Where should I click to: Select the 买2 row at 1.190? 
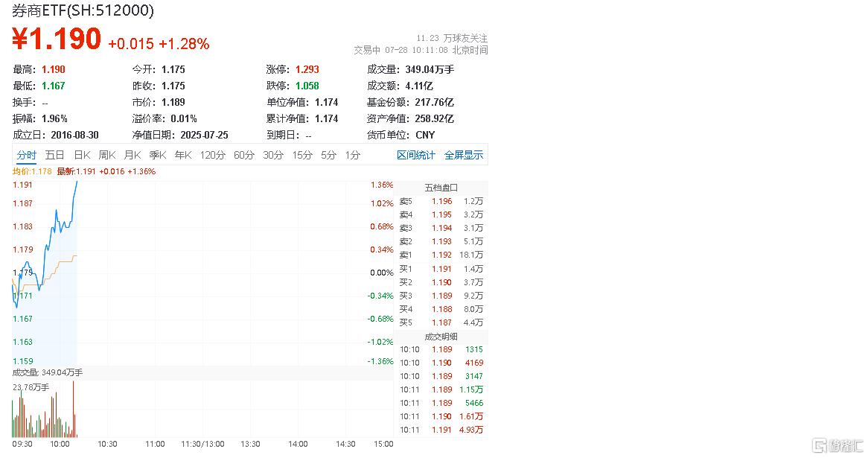[441, 282]
